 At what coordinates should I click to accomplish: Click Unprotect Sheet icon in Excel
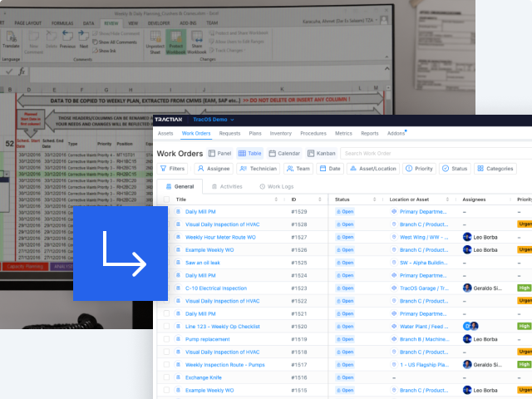[155, 42]
